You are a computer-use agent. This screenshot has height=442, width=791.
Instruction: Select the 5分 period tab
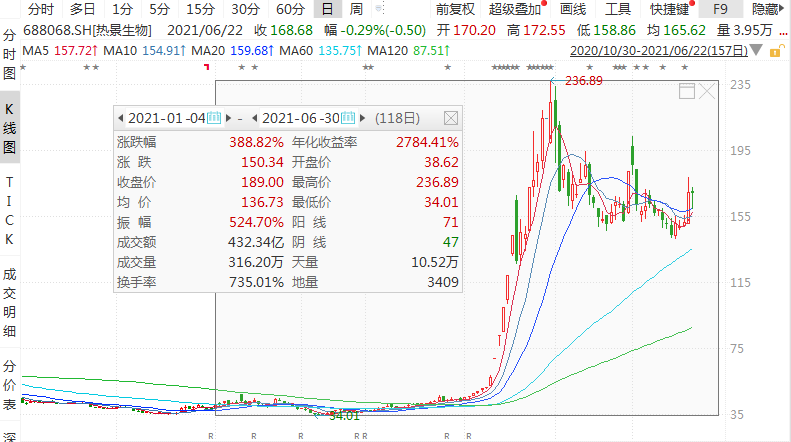(159, 9)
